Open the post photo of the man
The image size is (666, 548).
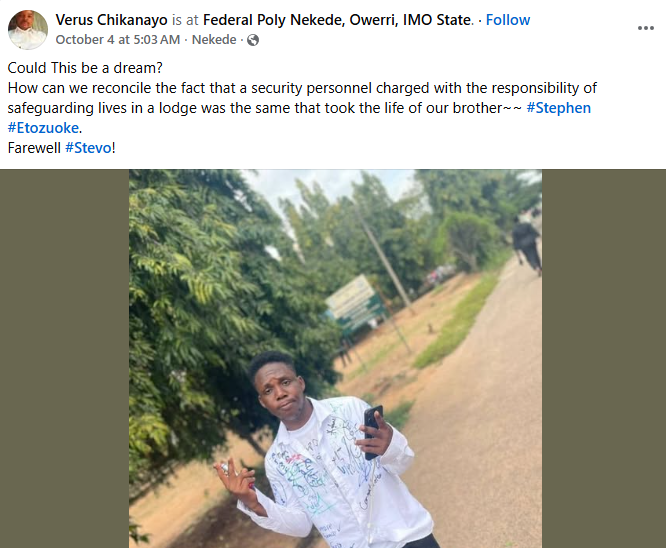coord(335,358)
